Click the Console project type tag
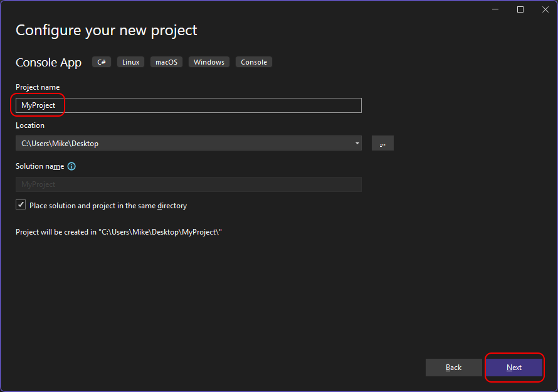This screenshot has height=392, width=558. pyautogui.click(x=254, y=62)
